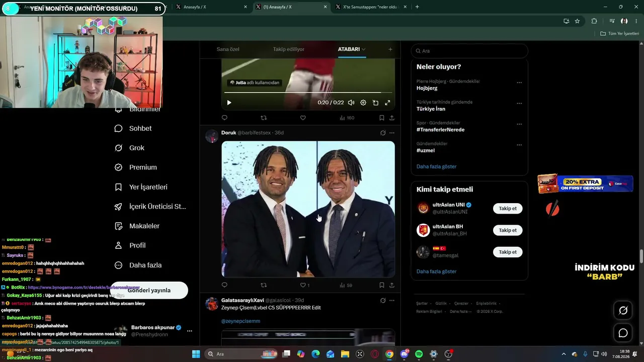Bookmark Doruk's post
Image resolution: width=644 pixels, height=362 pixels.
(382, 285)
